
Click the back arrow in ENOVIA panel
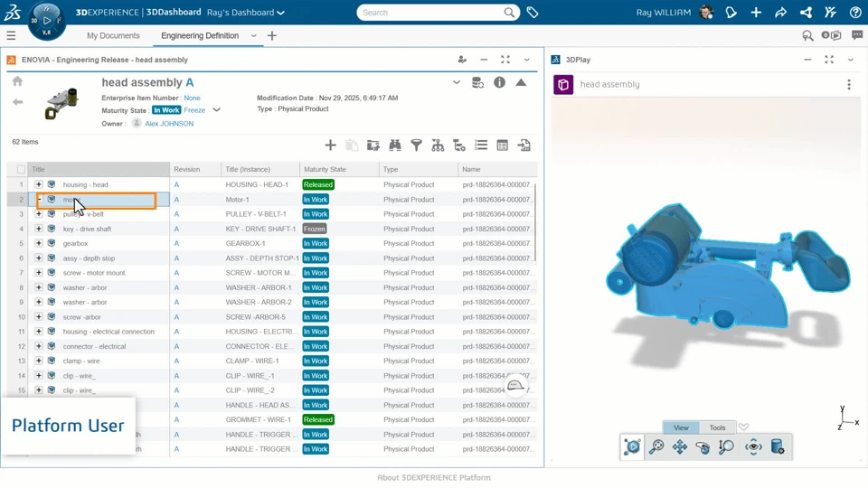click(18, 102)
